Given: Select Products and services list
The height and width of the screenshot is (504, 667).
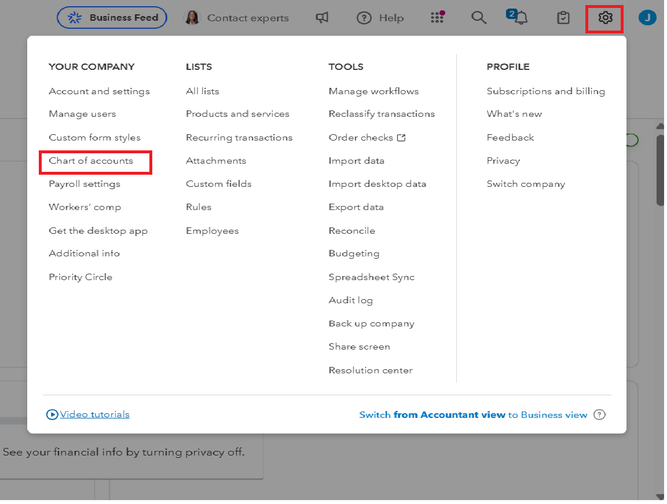Looking at the screenshot, I should click(237, 114).
